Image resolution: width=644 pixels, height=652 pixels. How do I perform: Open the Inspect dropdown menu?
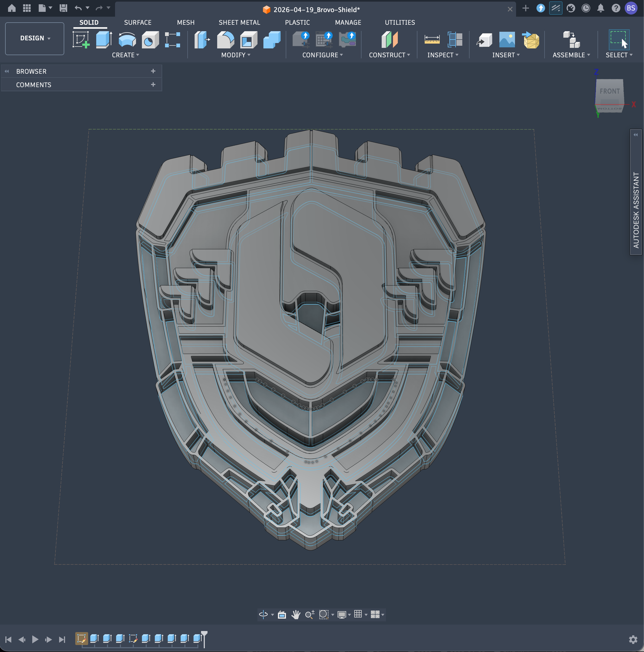pos(443,55)
